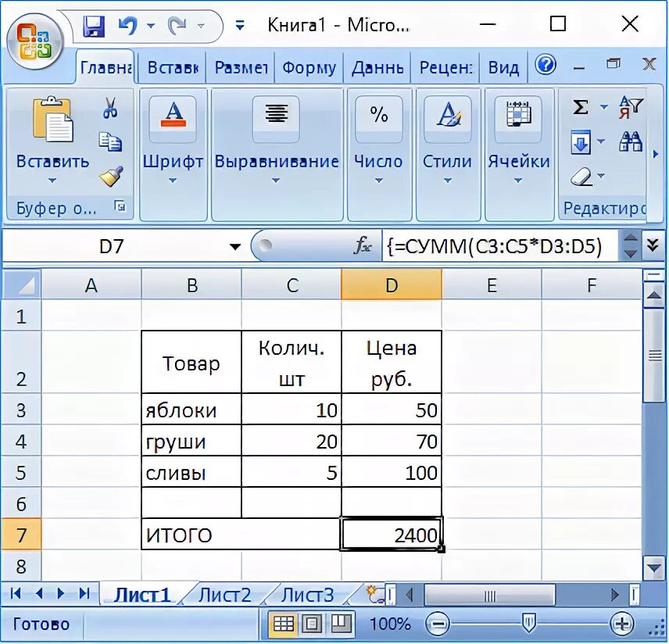The height and width of the screenshot is (644, 669).
Task: Zoom in with the plus button
Action: click(x=621, y=624)
